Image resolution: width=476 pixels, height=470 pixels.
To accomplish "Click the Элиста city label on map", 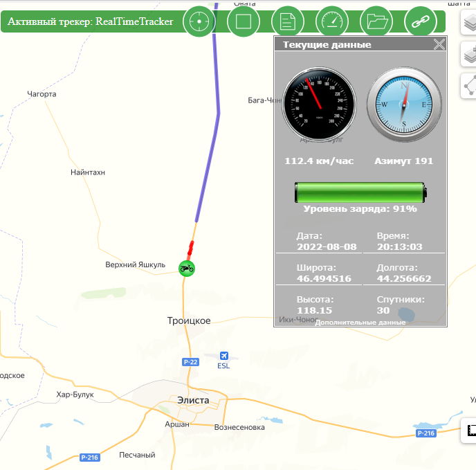I will click(x=193, y=400).
